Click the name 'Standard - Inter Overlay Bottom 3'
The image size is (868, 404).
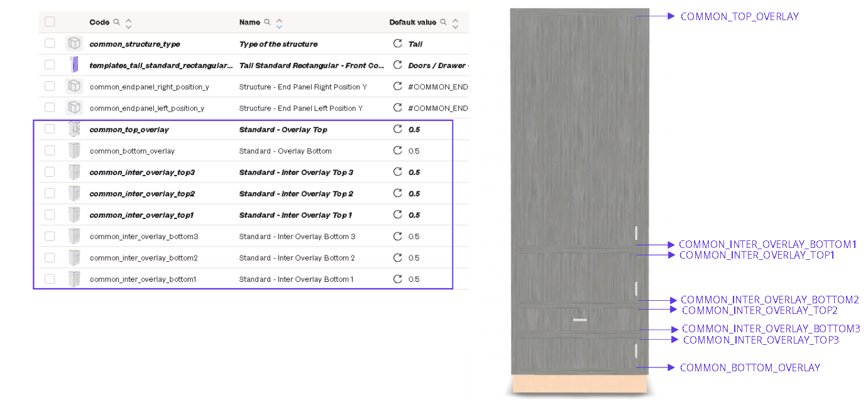[x=297, y=237]
